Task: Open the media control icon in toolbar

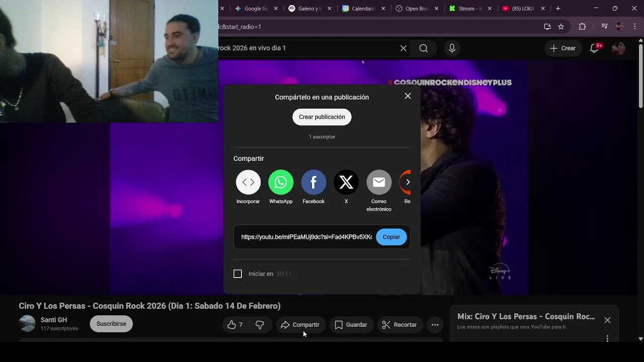Action: [605, 27]
